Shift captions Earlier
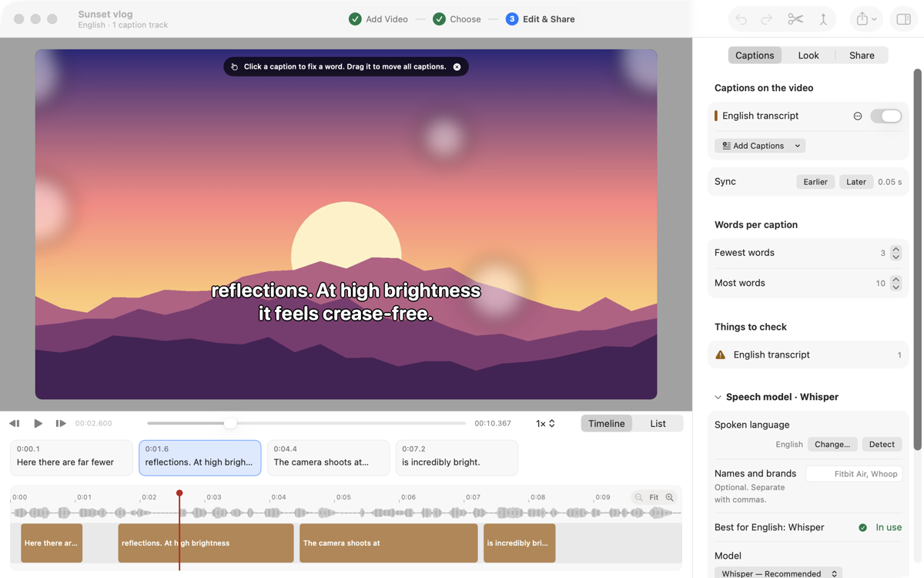924x578 pixels. (815, 182)
